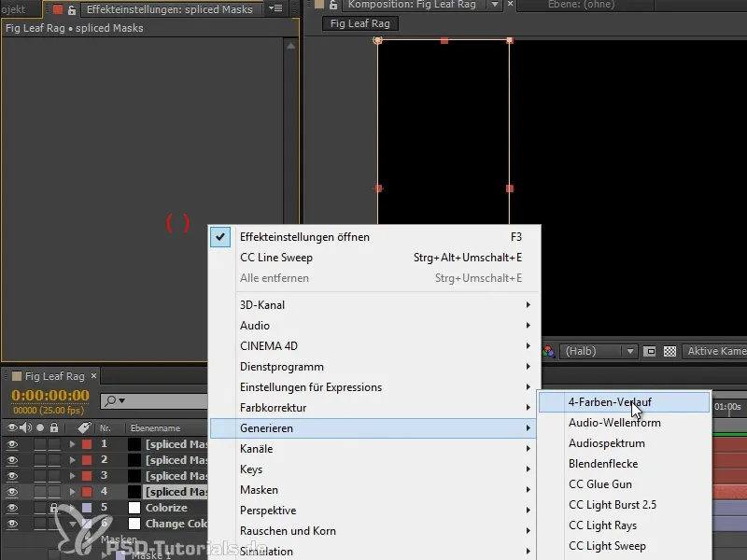This screenshot has height=560, width=747.
Task: Open the effect controls panel menu icon
Action: coord(275,8)
